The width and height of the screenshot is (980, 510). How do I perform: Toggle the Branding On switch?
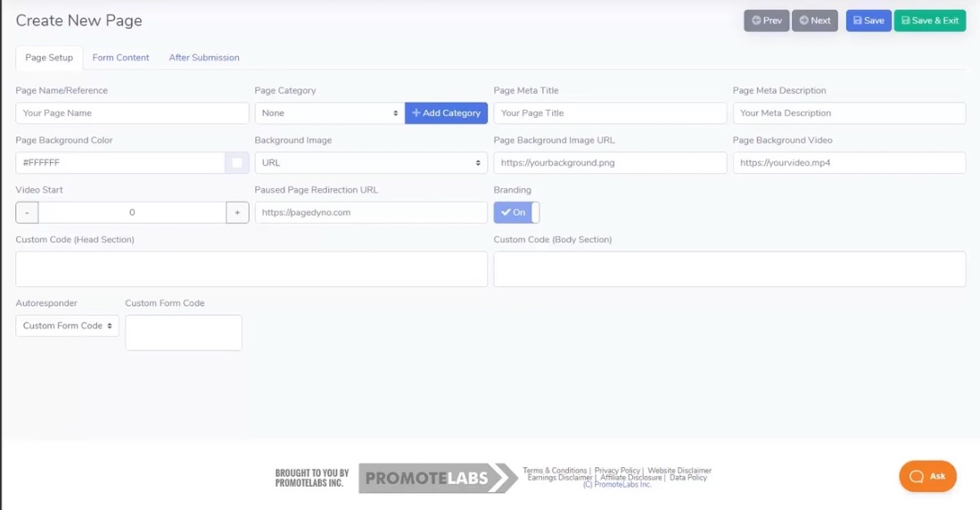516,212
